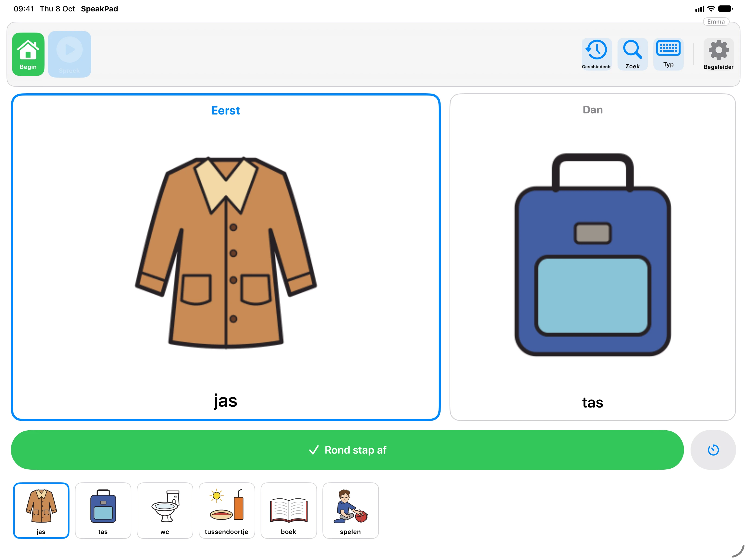Viewport: 747px width, 560px height.
Task: Tap the Dan heading text
Action: tap(592, 110)
